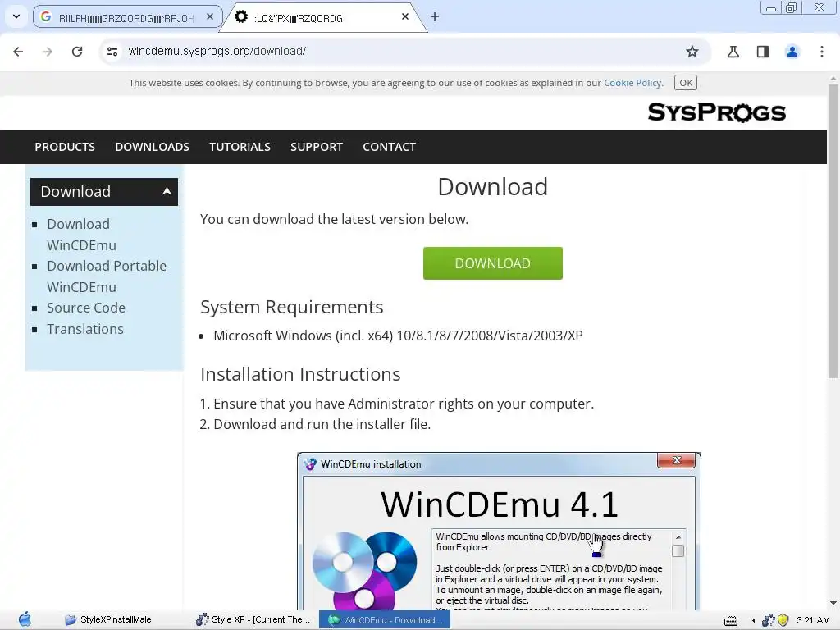Click the browser forward arrow

[48, 52]
